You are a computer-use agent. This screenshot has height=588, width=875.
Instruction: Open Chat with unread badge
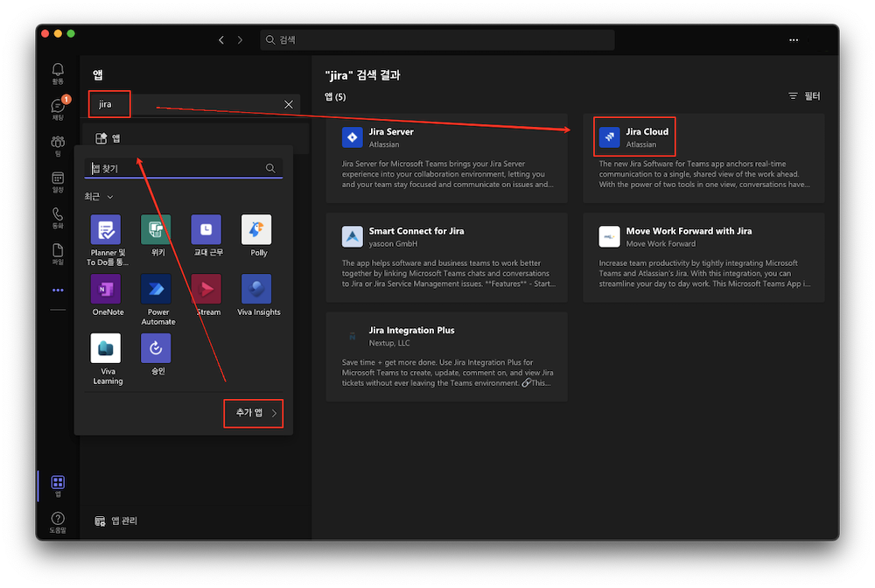point(58,108)
